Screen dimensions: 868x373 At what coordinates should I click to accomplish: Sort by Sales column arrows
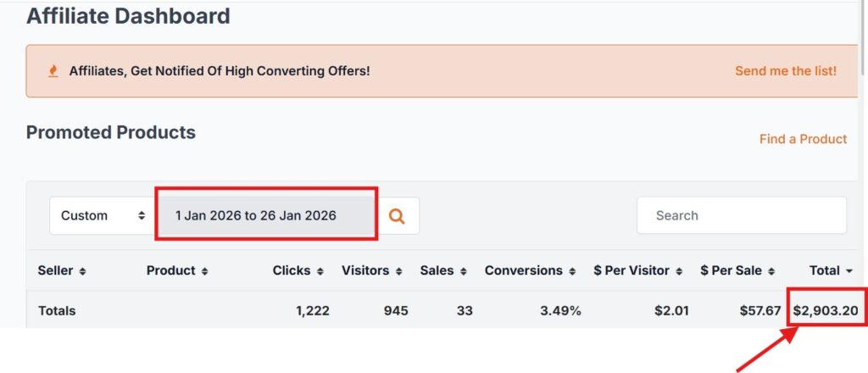point(463,271)
